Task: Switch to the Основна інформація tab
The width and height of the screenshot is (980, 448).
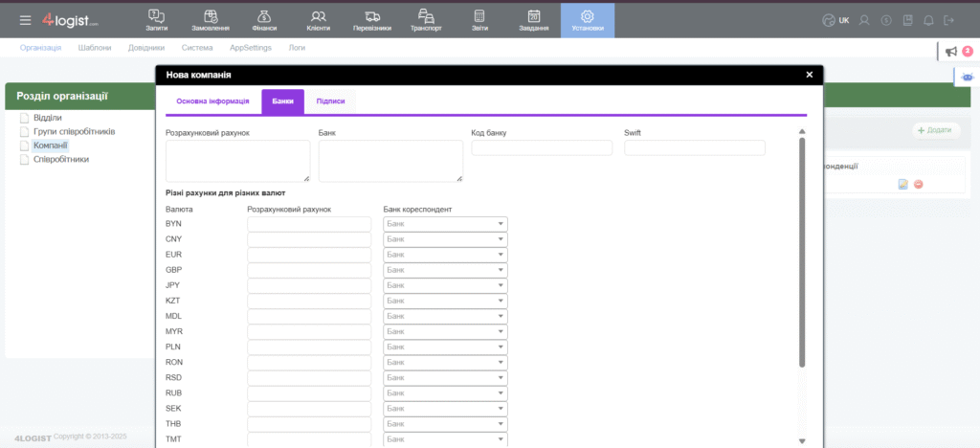Action: (212, 101)
